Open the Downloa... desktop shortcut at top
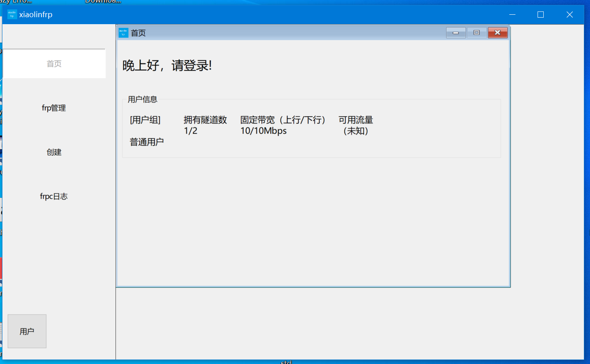 coord(102,2)
